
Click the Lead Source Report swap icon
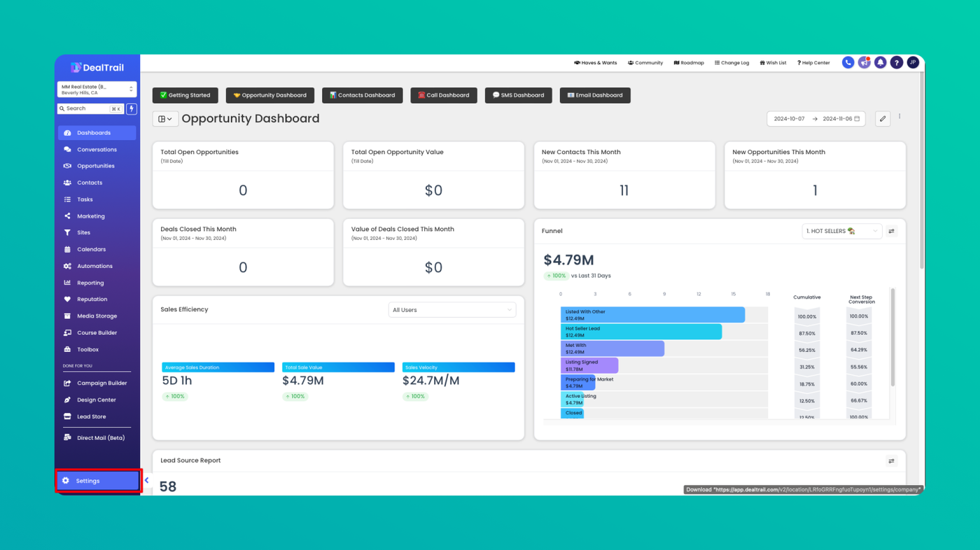[891, 461]
